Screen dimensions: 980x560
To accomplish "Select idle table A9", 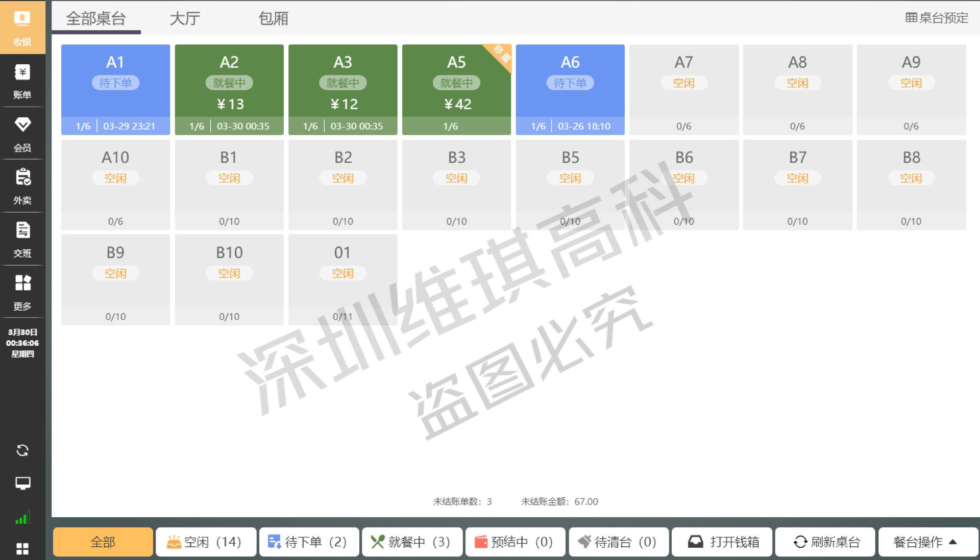I will click(911, 90).
